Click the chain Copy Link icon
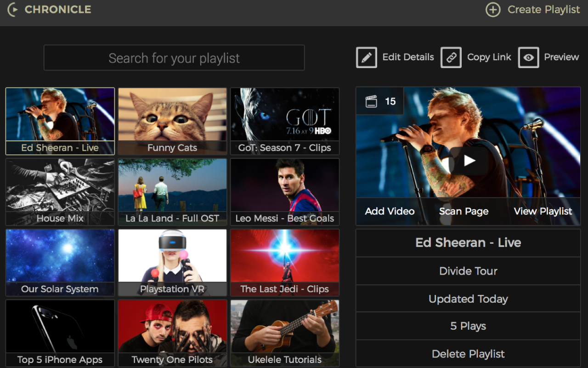 (x=451, y=57)
